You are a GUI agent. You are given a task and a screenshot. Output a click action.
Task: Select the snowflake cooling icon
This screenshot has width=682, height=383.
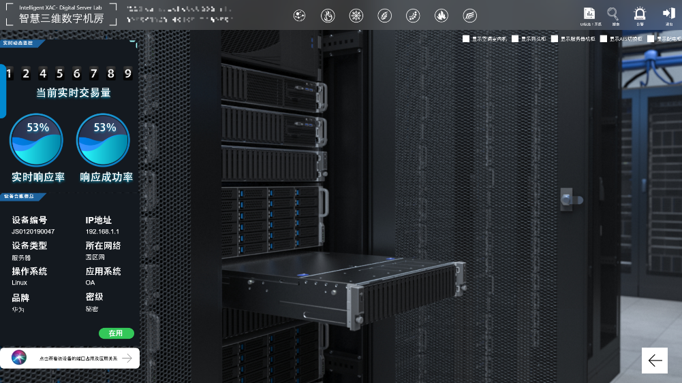click(x=356, y=16)
